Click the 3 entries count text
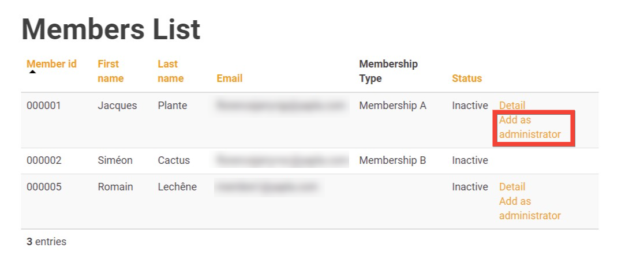Image resolution: width=644 pixels, height=270 pixels. pos(46,242)
